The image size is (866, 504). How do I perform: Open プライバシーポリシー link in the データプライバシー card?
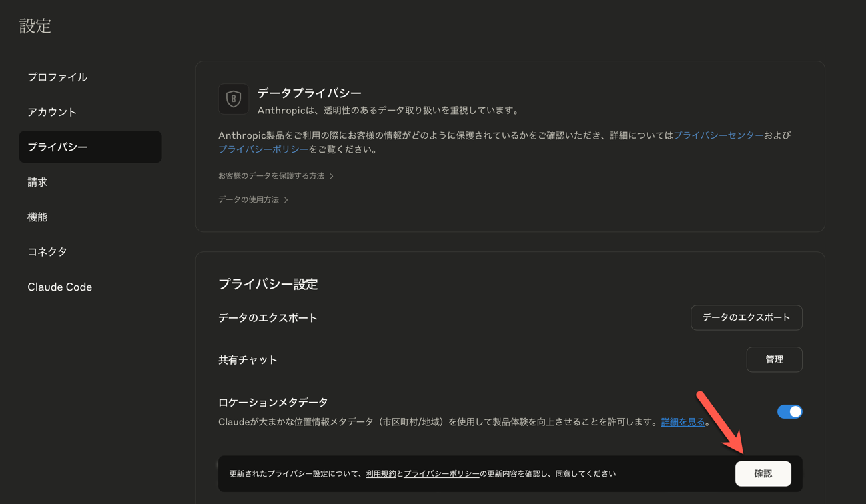click(x=263, y=150)
